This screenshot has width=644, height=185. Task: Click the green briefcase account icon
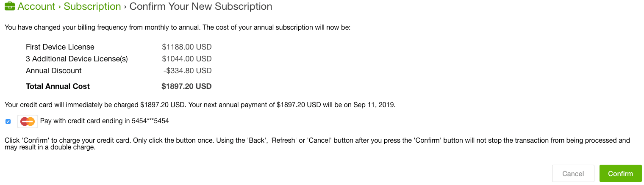(x=10, y=7)
